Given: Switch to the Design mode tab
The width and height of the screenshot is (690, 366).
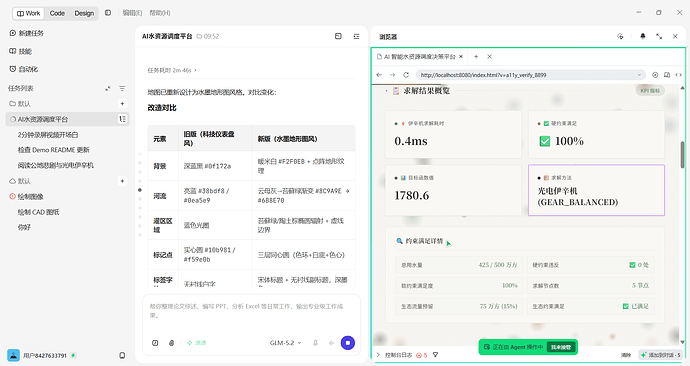Looking at the screenshot, I should pyautogui.click(x=84, y=13).
